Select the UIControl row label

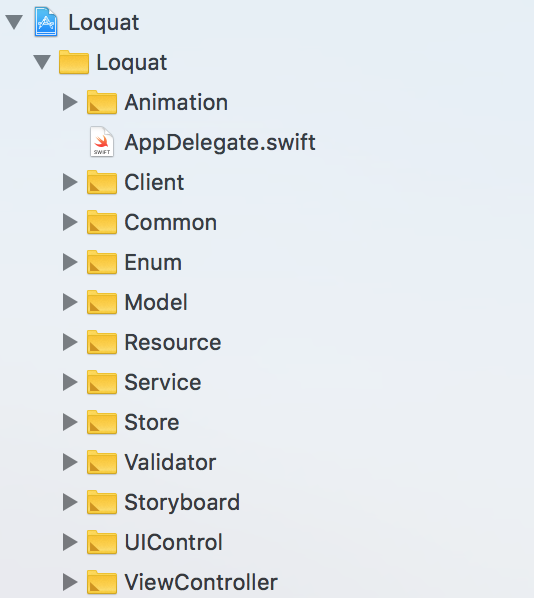[174, 542]
